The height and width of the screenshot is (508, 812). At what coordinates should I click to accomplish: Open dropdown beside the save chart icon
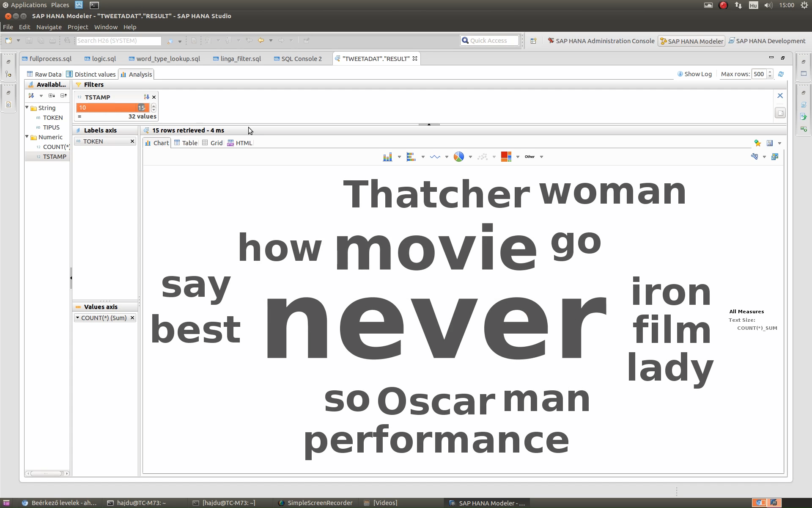click(x=779, y=144)
